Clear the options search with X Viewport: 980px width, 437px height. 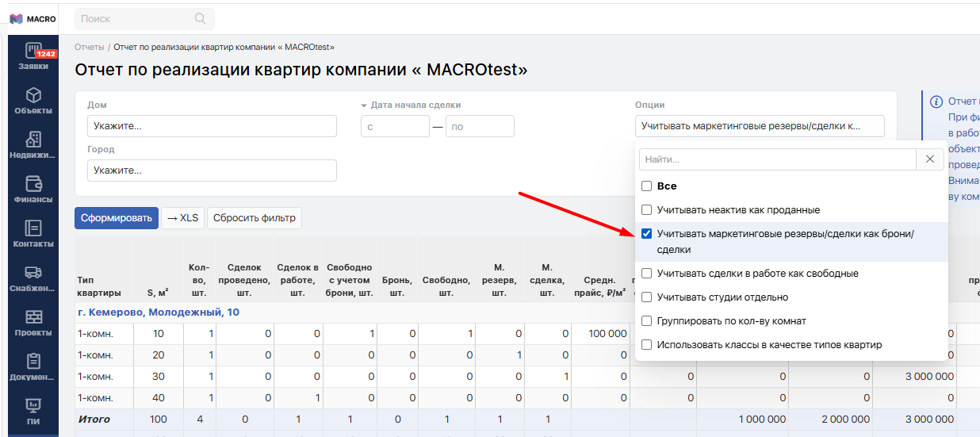pos(930,159)
